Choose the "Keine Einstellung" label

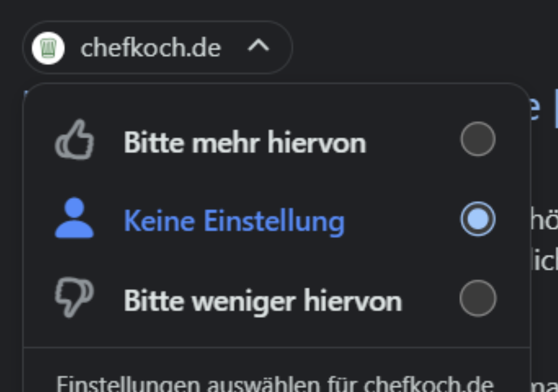click(234, 220)
